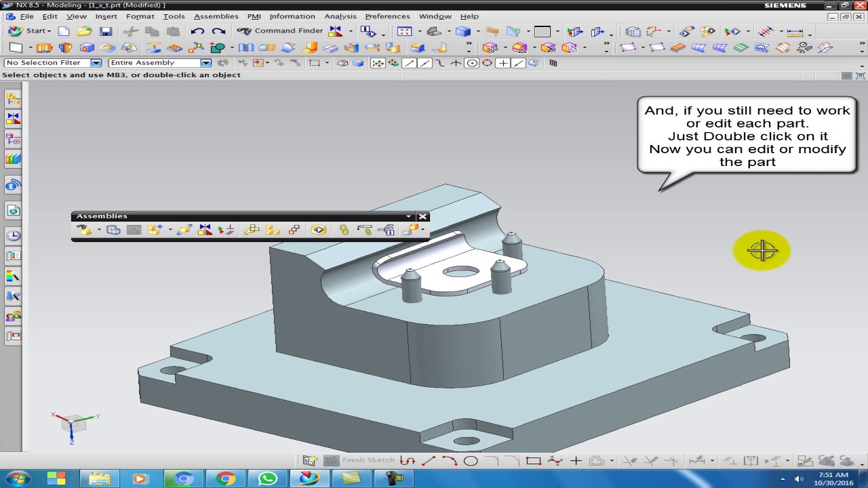Open a file using the folder icon
Screen dimensions: 868x488
pyautogui.click(x=84, y=31)
